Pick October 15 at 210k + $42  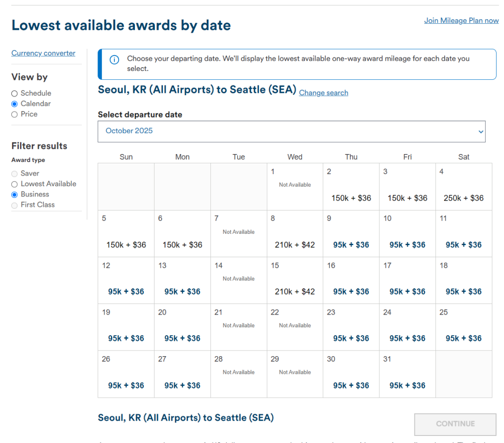[x=294, y=291]
